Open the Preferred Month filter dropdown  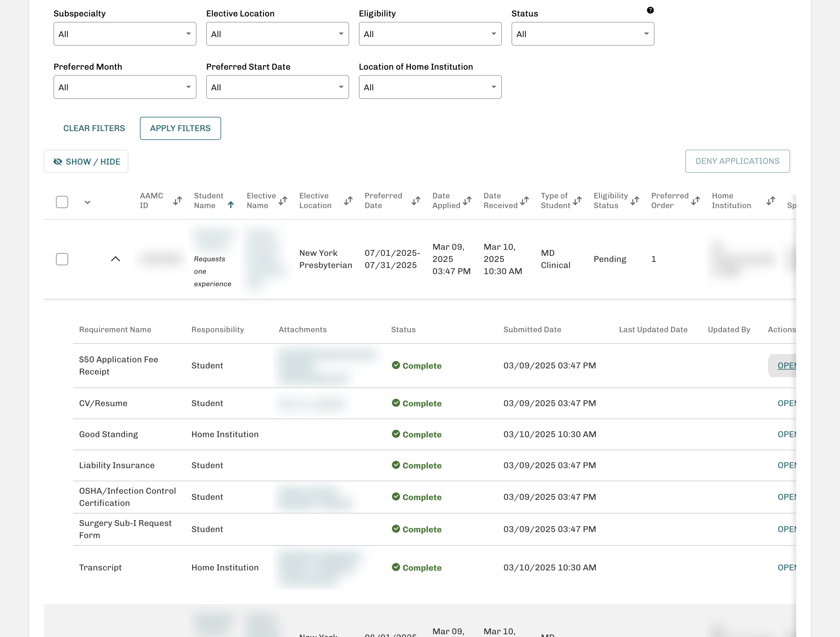[x=125, y=87]
